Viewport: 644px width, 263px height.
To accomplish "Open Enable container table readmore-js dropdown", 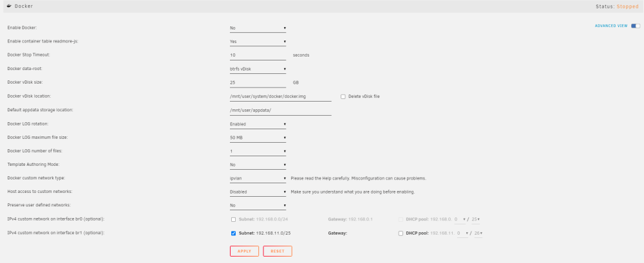I will tap(258, 41).
